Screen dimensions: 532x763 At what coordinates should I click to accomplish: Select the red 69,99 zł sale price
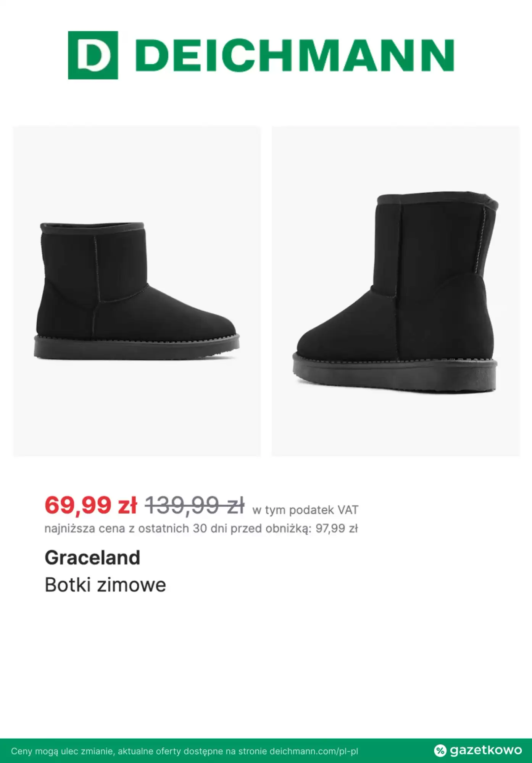[91, 505]
